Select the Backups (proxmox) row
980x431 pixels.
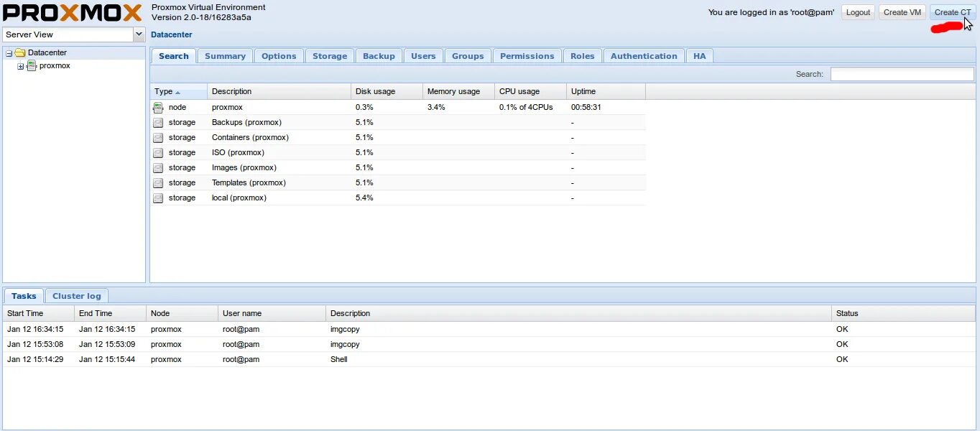[x=398, y=123]
